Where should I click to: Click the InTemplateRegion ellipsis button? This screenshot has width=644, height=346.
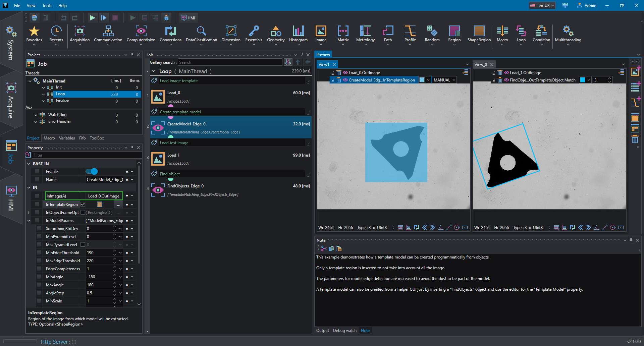118,205
